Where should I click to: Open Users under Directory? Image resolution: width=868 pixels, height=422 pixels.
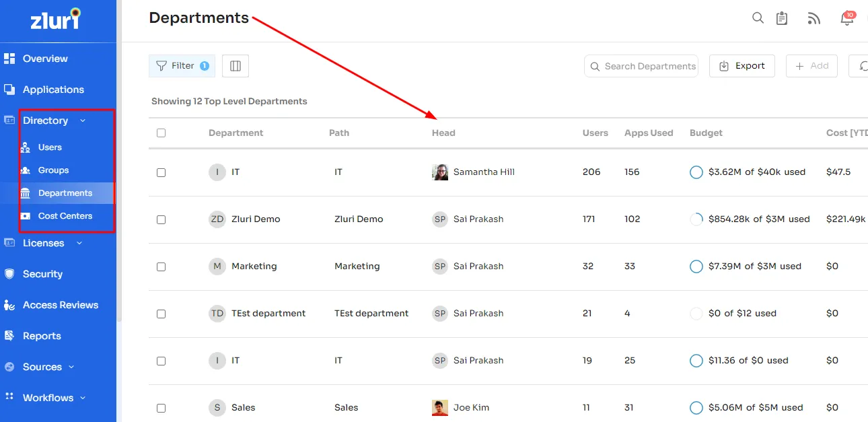(50, 147)
